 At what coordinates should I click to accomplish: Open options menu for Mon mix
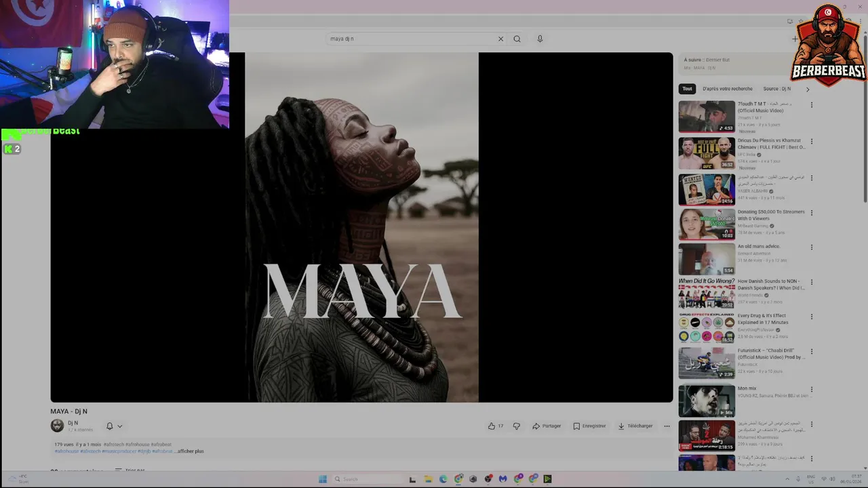pyautogui.click(x=811, y=390)
